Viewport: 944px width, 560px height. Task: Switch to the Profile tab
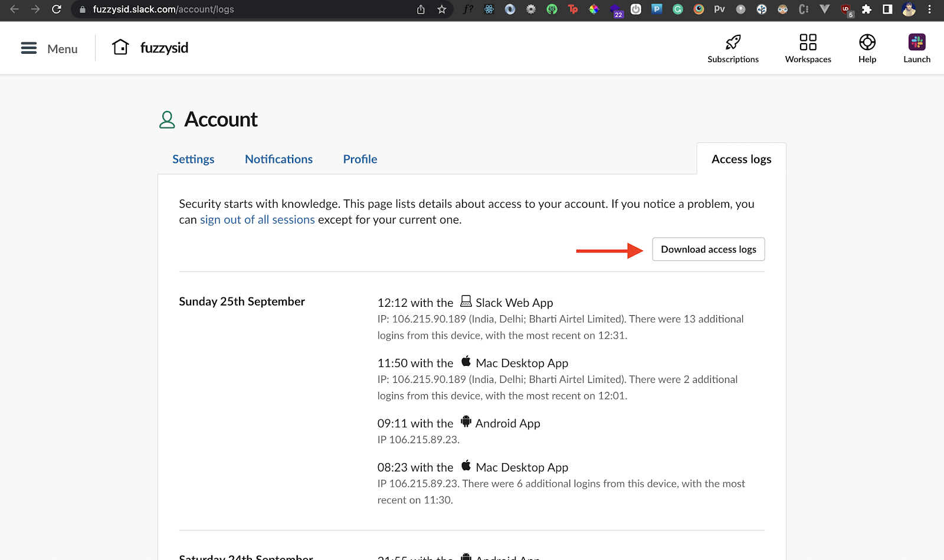[360, 159]
